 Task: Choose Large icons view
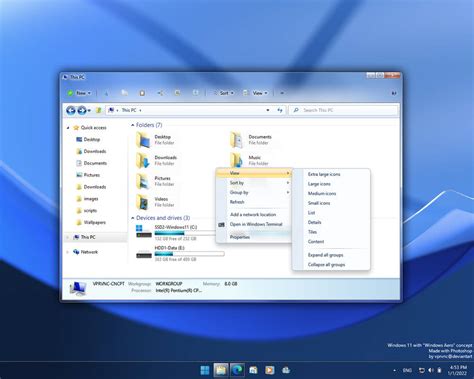point(331,184)
